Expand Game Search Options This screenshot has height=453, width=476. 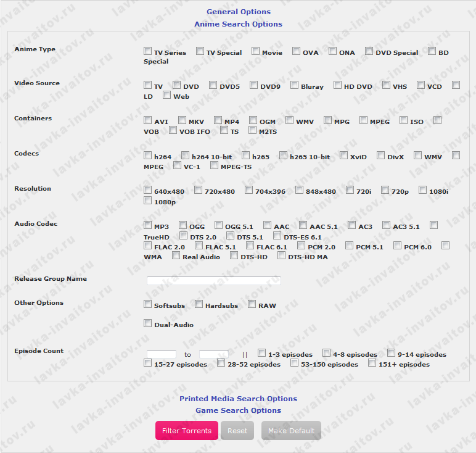pos(238,410)
